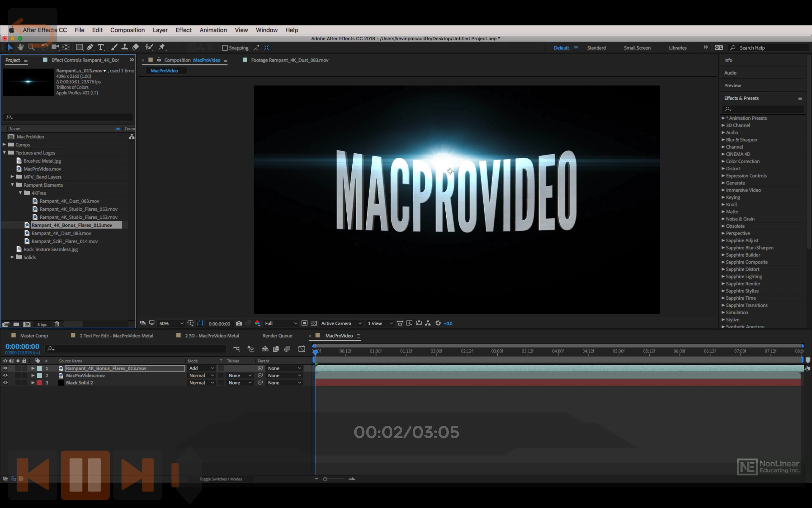Open the Interpret Footage icon in Project panel
The width and height of the screenshot is (812, 508).
coord(5,324)
